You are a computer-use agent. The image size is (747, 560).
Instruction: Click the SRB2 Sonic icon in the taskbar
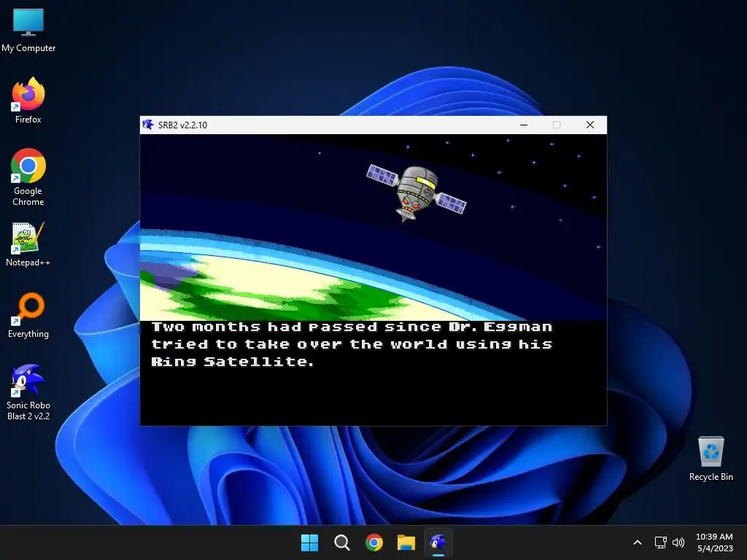tap(438, 542)
